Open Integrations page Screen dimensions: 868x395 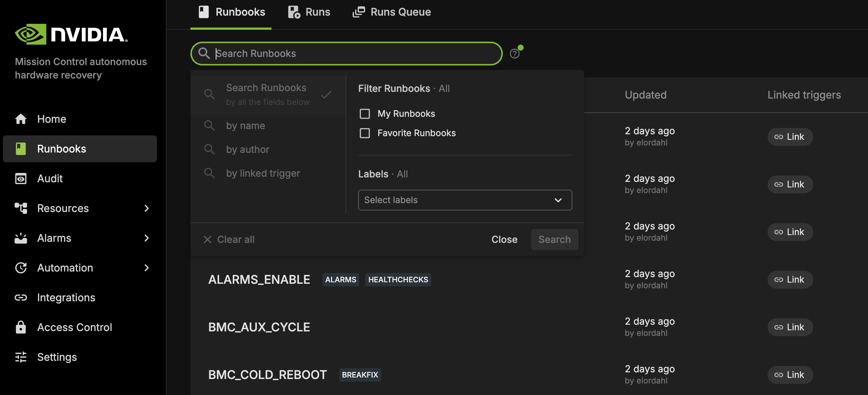(80, 298)
